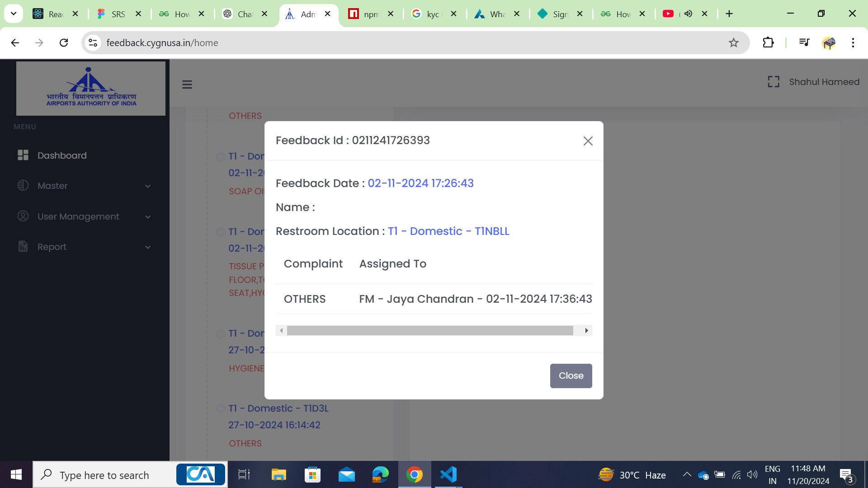The width and height of the screenshot is (868, 488).
Task: Bookmark page with star icon
Action: click(733, 43)
